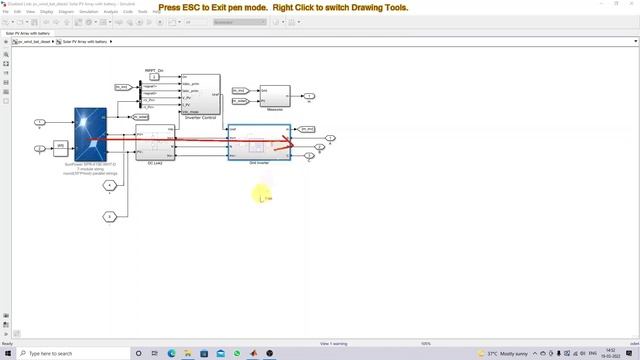Open the Analysis menu
The image size is (640, 360).
click(111, 12)
